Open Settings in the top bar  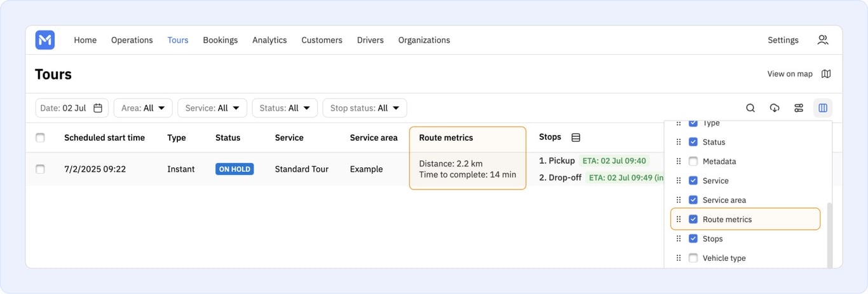783,40
